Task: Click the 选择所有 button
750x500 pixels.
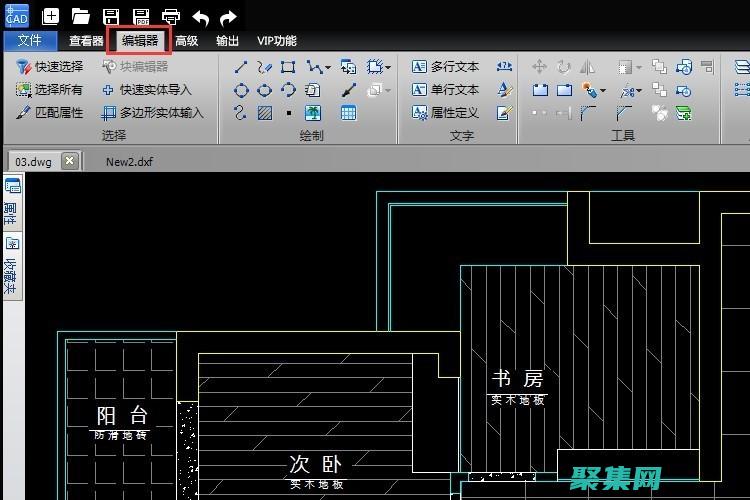Action: pos(49,89)
